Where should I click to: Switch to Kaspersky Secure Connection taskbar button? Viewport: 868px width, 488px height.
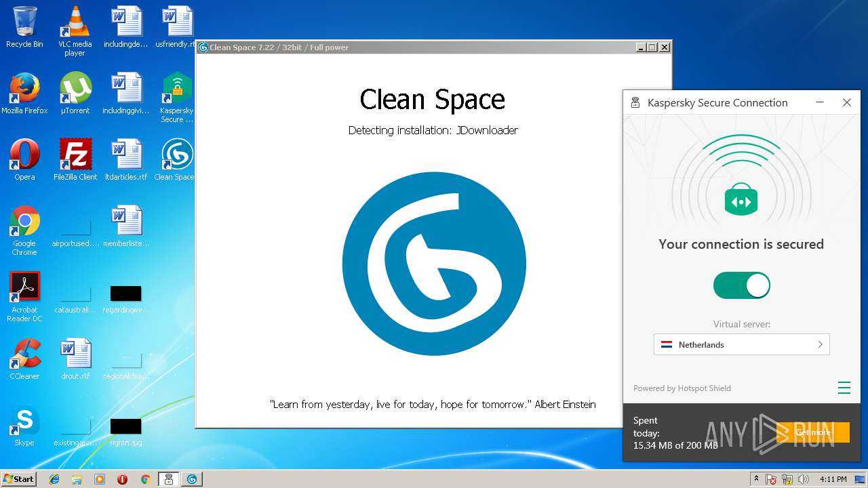(169, 479)
